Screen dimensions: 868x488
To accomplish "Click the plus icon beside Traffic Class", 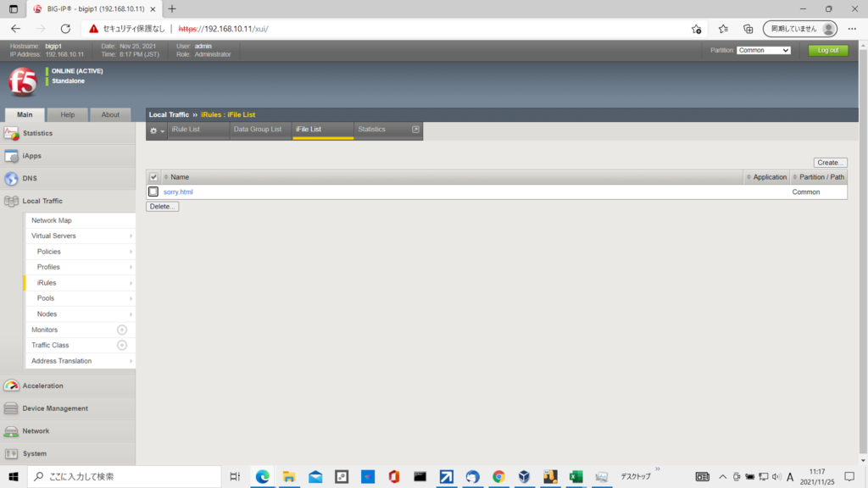I will click(x=121, y=346).
